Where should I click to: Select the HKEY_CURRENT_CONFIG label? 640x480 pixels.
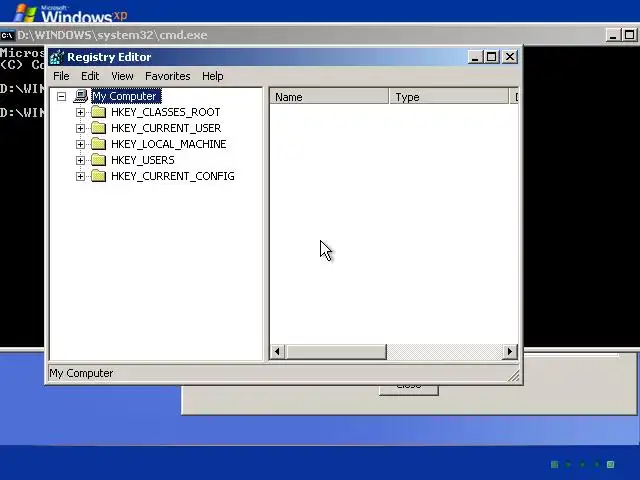173,176
